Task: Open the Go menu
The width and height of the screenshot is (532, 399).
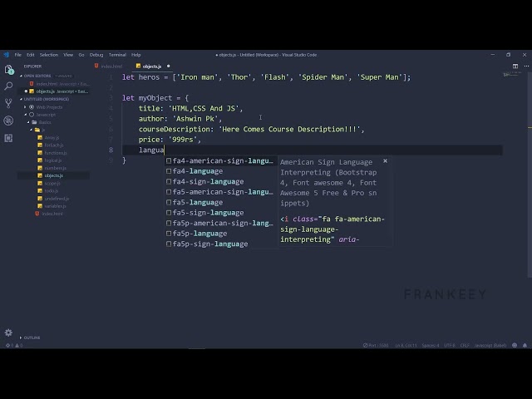Action: 81,55
